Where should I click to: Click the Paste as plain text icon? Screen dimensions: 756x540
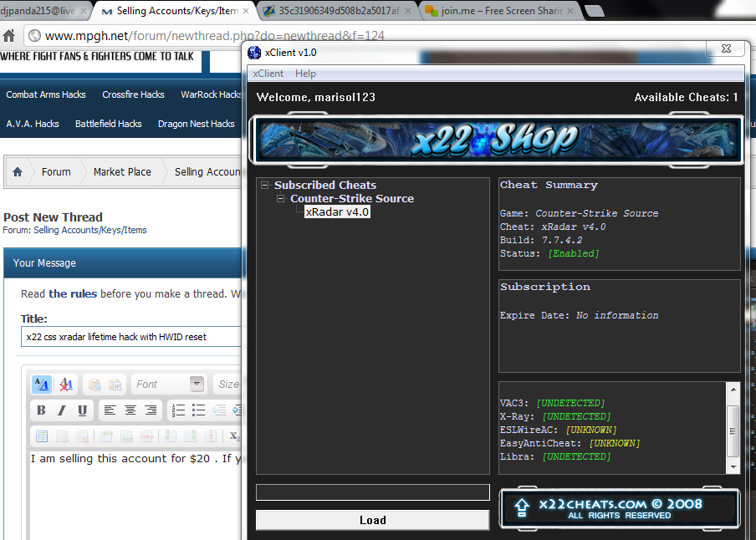pos(94,385)
